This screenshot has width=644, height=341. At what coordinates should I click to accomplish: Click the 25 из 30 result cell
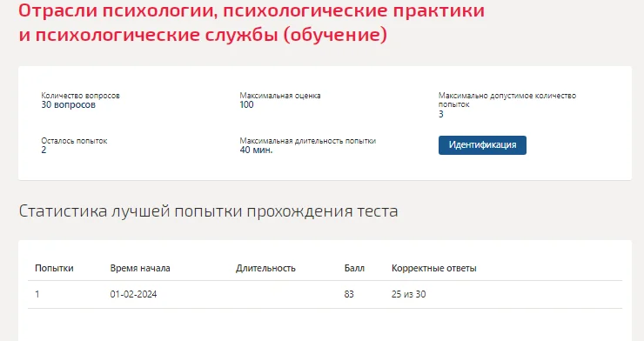click(x=409, y=294)
